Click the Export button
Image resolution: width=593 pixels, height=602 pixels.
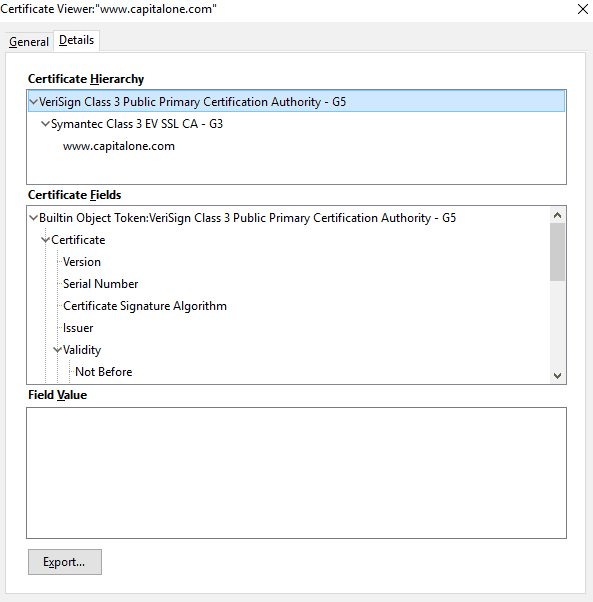coord(64,562)
